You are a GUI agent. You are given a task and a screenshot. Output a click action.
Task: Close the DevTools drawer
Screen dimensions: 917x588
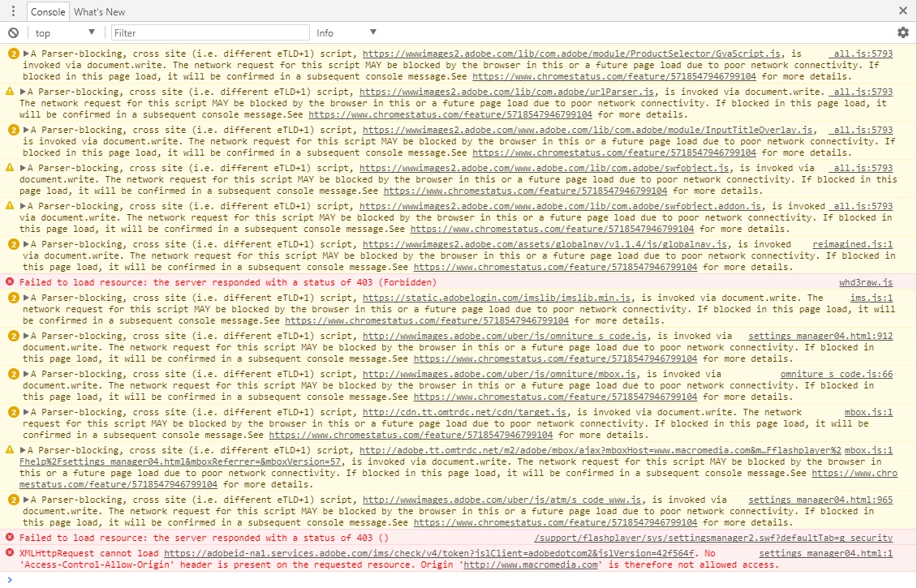click(x=903, y=11)
